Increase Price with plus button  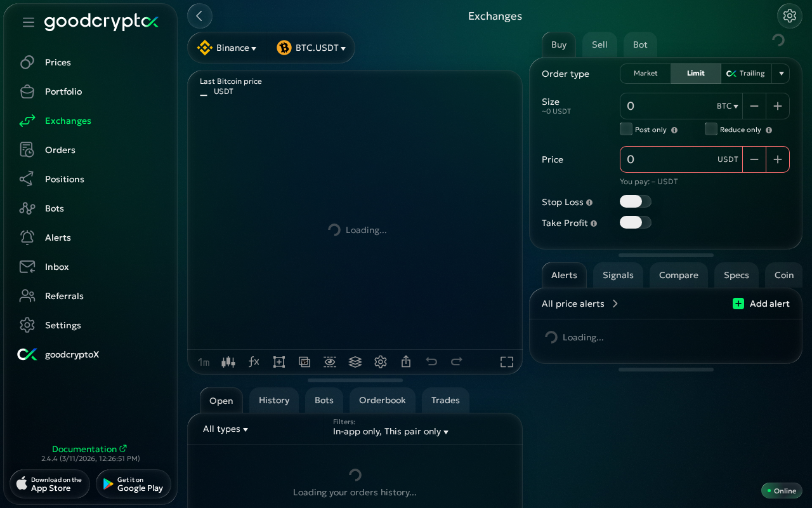tap(778, 159)
